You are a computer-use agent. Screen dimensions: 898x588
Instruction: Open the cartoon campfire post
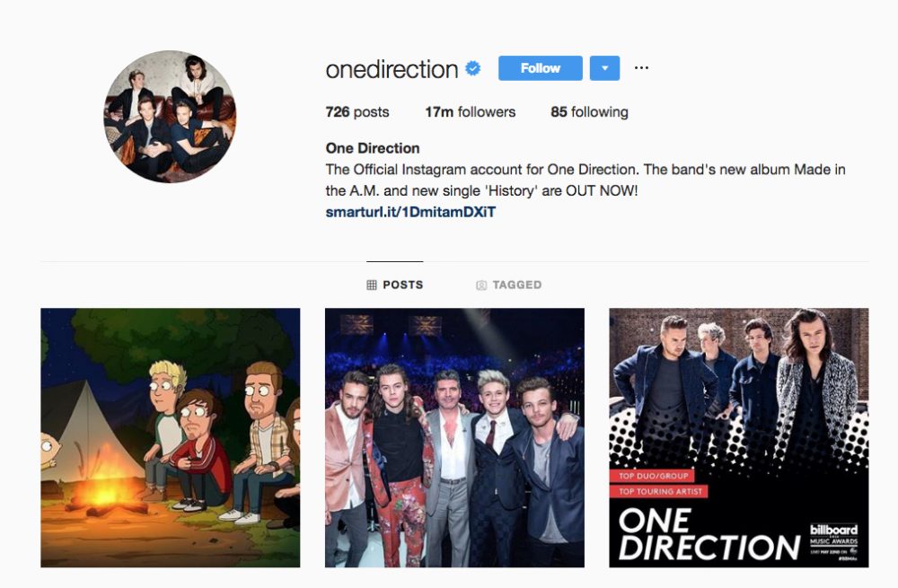[x=170, y=438]
